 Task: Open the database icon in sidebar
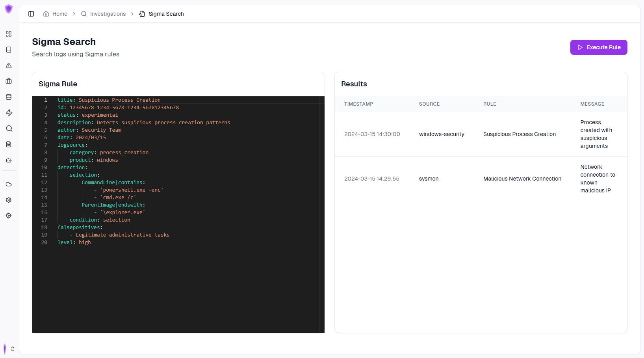pyautogui.click(x=9, y=97)
